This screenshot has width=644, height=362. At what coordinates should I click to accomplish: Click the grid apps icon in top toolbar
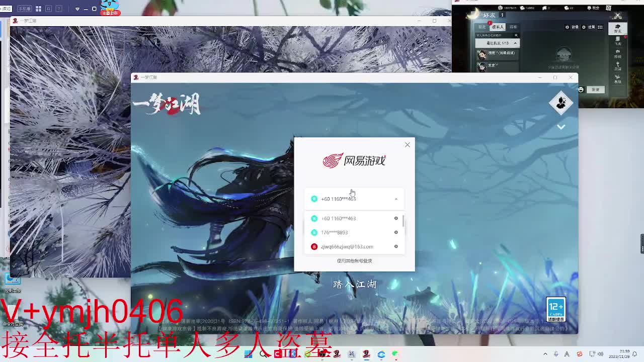point(38,9)
